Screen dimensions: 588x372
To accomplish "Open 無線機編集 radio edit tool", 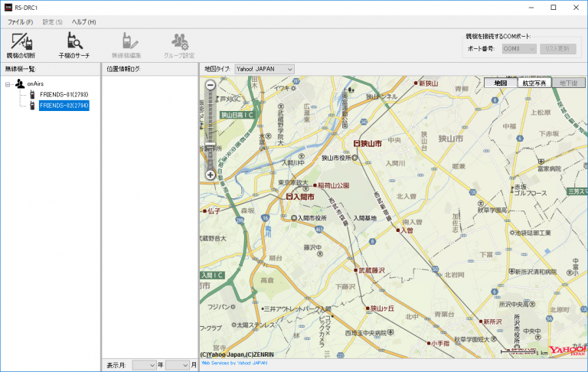I will [x=126, y=45].
